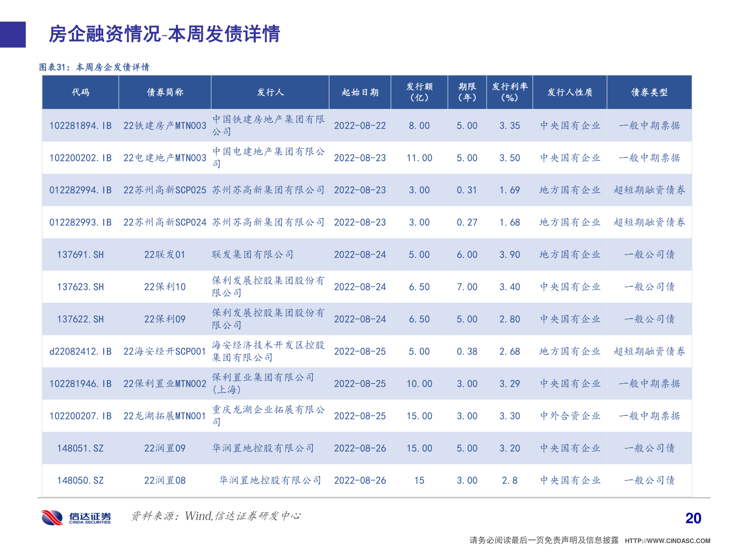Viewport: 747px width, 560px height.
Task: Click the 期限（年） column header
Action: pyautogui.click(x=467, y=92)
